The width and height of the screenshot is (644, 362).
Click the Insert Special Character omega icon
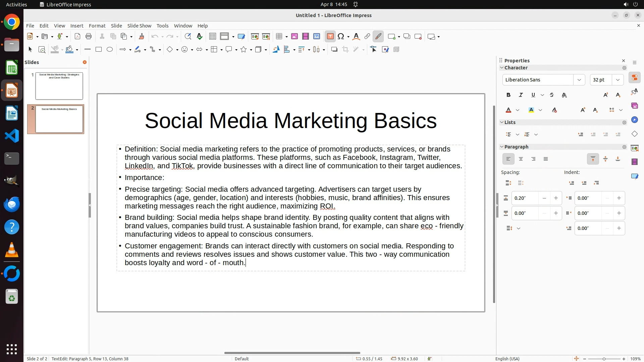tap(341, 37)
